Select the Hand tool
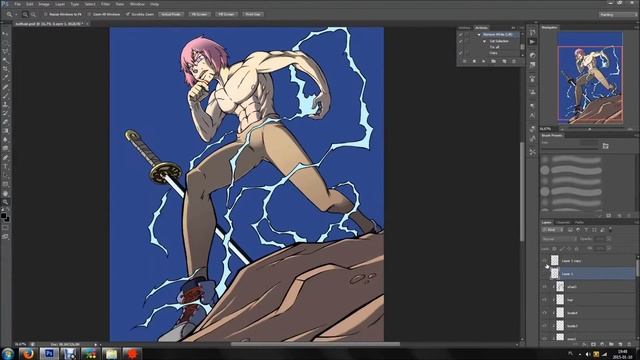This screenshot has height=360, width=640. tap(5, 193)
